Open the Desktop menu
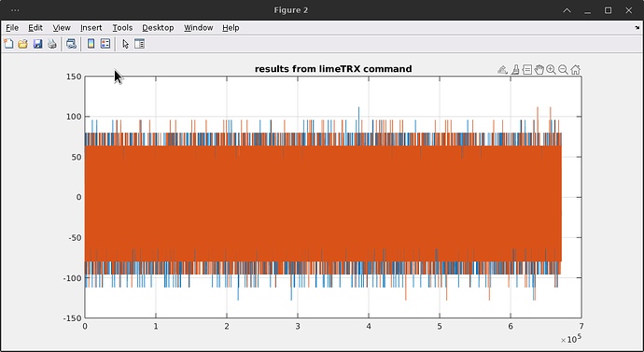This screenshot has width=644, height=352. (x=158, y=27)
